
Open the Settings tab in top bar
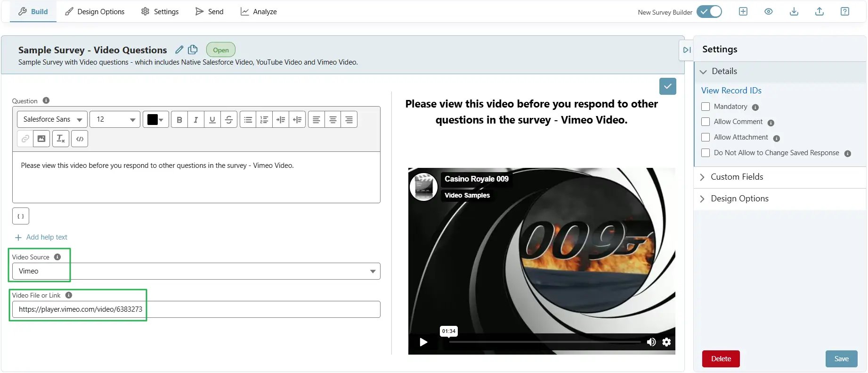point(160,12)
